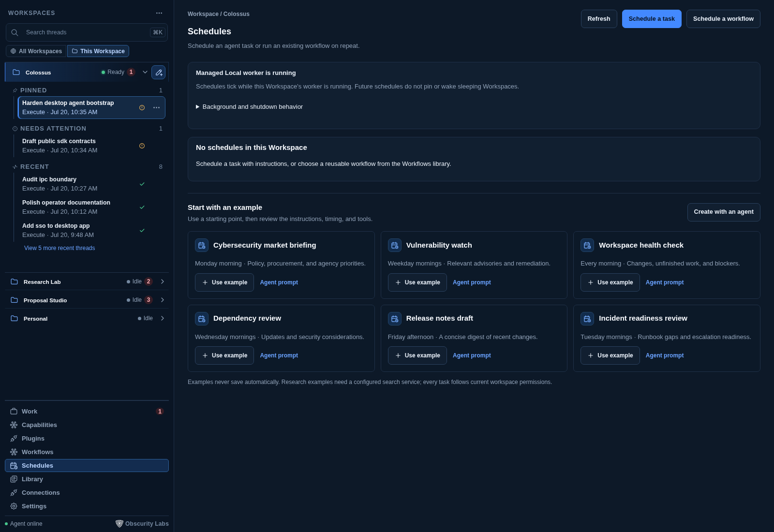Expand Background and shutdown behavior
The width and height of the screenshot is (774, 532).
click(250, 107)
